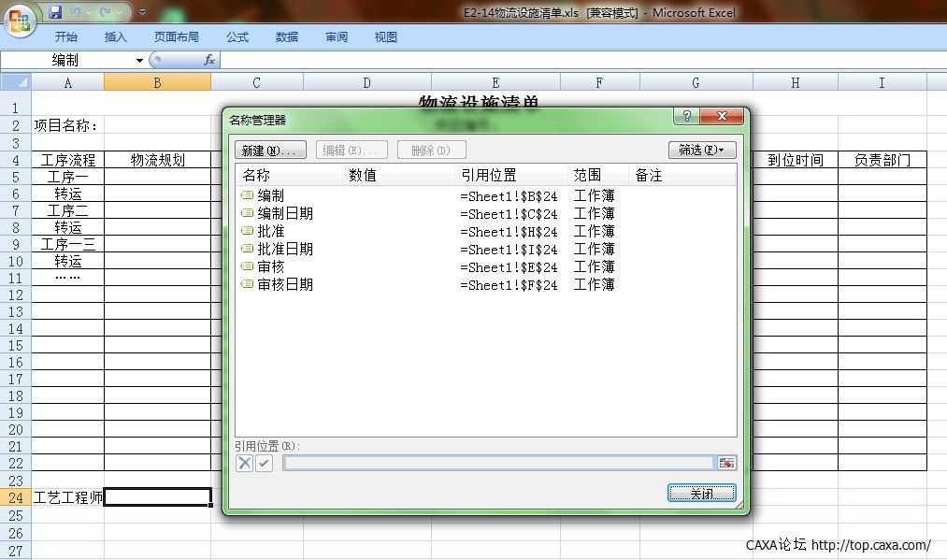The height and width of the screenshot is (560, 947).
Task: Select the 编制日期 name entry
Action: (285, 213)
